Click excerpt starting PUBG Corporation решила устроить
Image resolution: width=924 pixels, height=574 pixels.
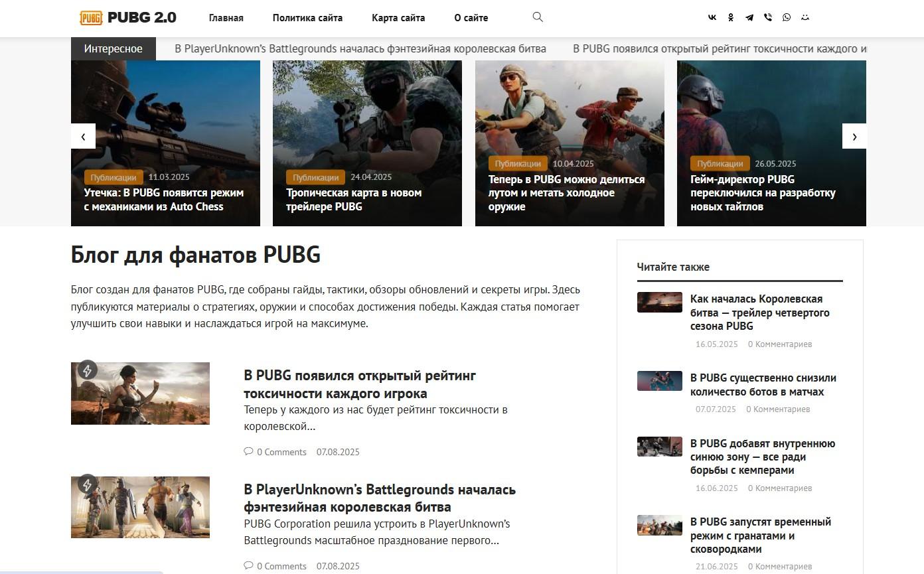[x=377, y=532]
